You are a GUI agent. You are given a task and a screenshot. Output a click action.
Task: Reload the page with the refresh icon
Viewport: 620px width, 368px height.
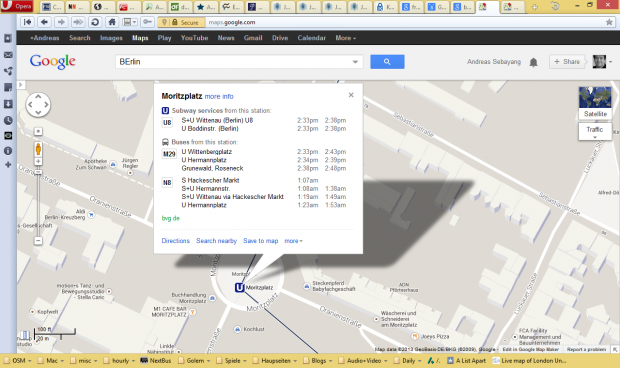[x=95, y=22]
